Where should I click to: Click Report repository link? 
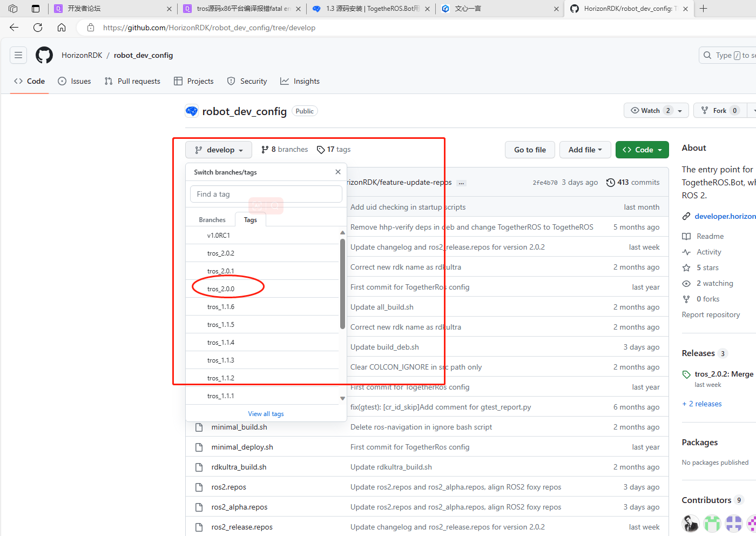pyautogui.click(x=711, y=314)
